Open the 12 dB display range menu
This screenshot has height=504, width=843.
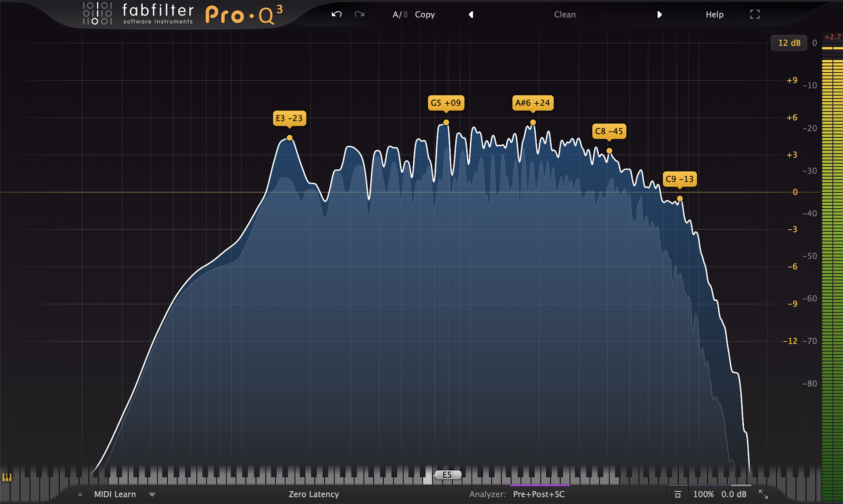tap(789, 43)
